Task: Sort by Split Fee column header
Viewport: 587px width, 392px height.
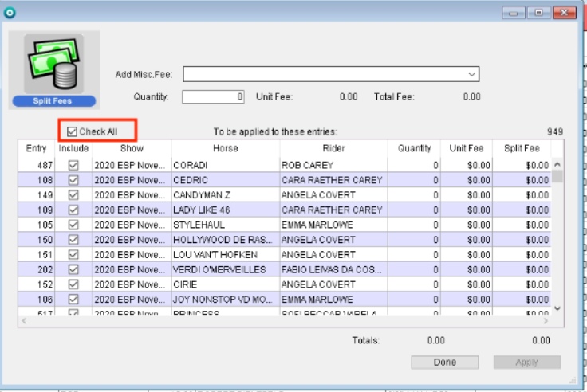Action: pos(522,148)
